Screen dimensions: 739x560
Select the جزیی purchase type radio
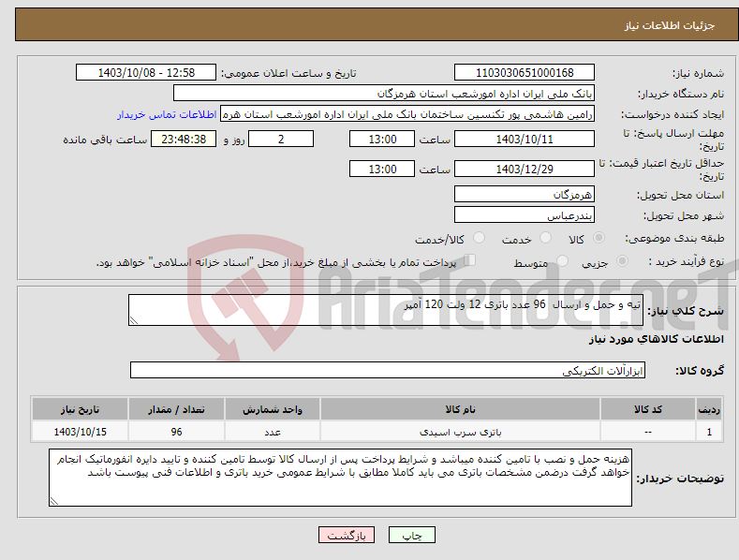click(x=622, y=260)
